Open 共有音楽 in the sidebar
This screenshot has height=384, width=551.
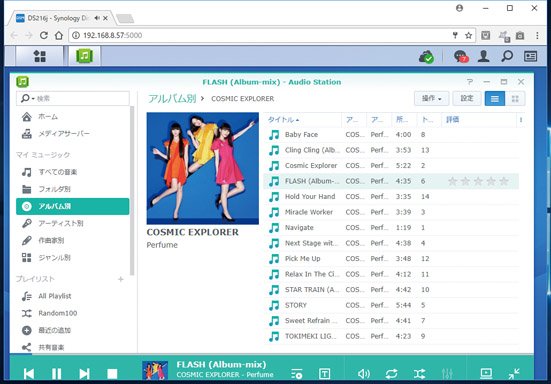pyautogui.click(x=72, y=347)
